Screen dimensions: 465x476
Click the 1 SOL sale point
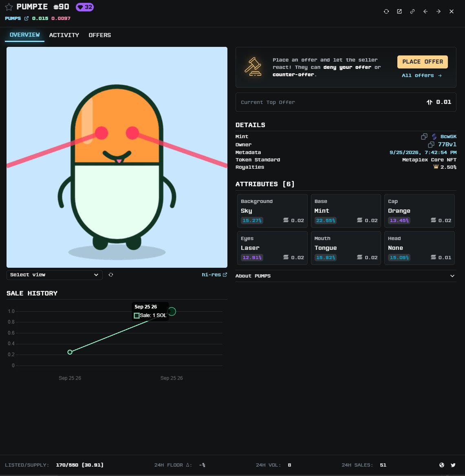(172, 311)
